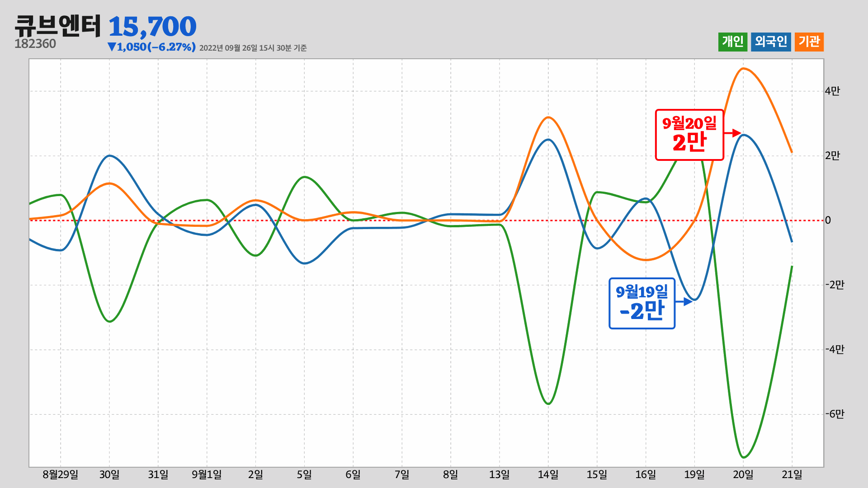Screen dimensions: 868x488
Task: Click the orange 기관 legend label
Action: click(x=809, y=42)
